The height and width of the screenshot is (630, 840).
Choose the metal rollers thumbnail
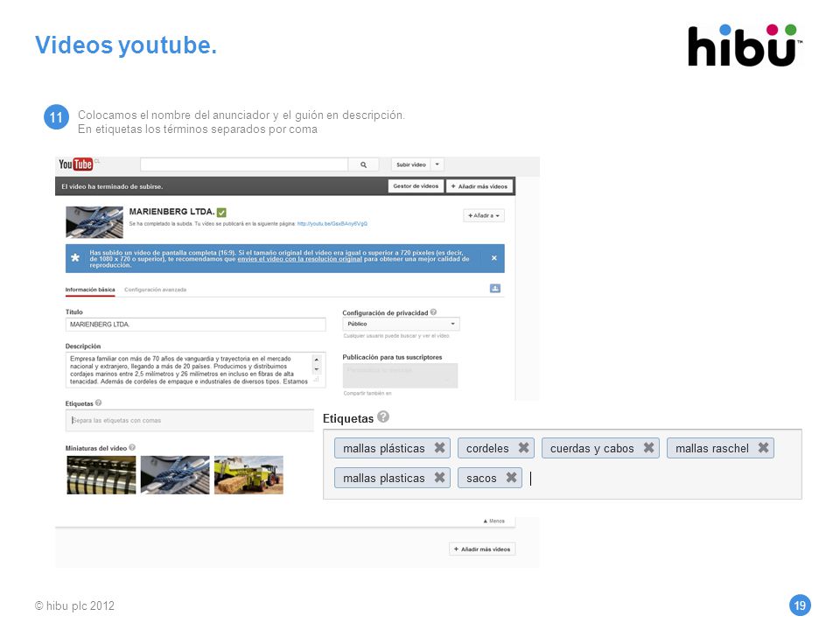(101, 474)
